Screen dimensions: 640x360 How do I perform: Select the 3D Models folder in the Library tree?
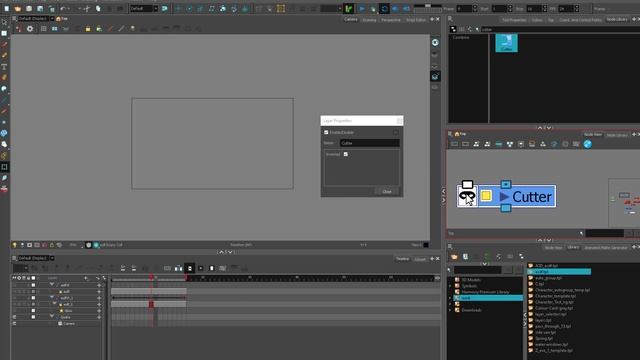pyautogui.click(x=471, y=280)
